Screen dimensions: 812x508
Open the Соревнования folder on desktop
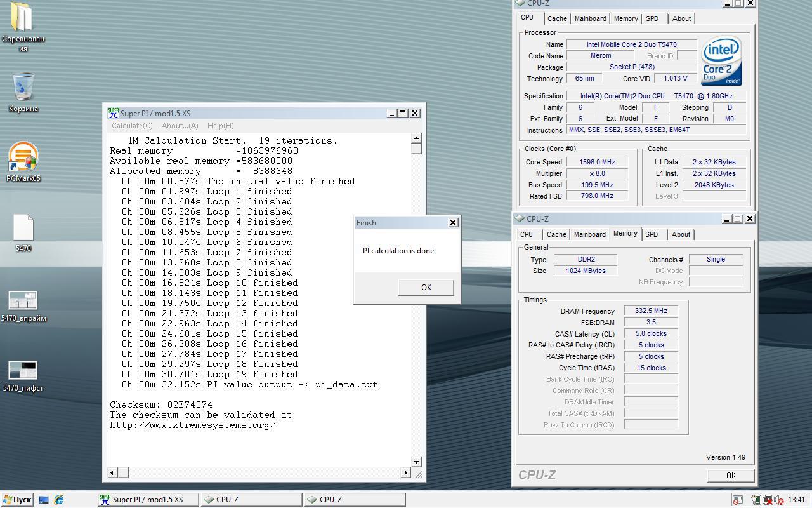tap(23, 27)
